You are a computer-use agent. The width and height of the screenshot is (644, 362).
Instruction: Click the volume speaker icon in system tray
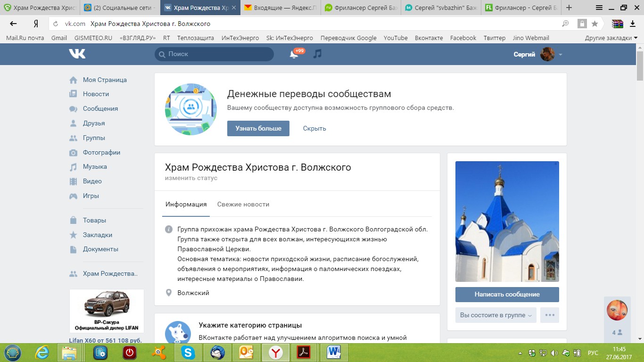[x=554, y=353]
